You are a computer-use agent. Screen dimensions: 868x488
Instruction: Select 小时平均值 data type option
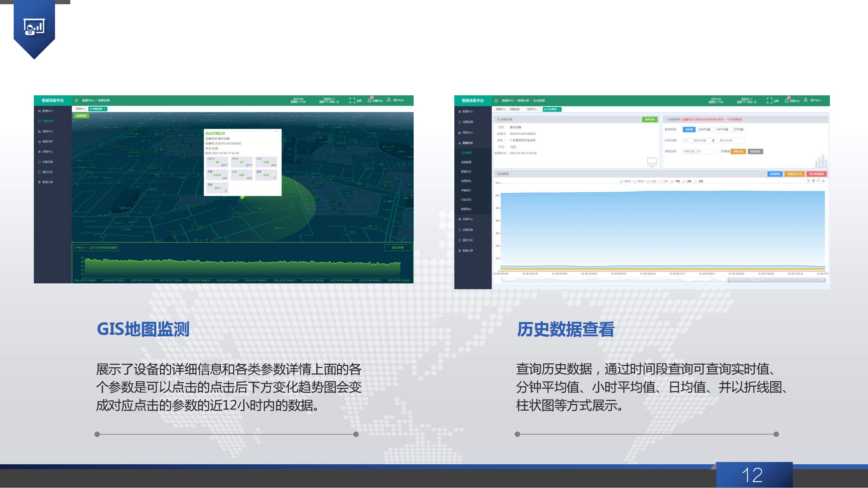coord(722,129)
